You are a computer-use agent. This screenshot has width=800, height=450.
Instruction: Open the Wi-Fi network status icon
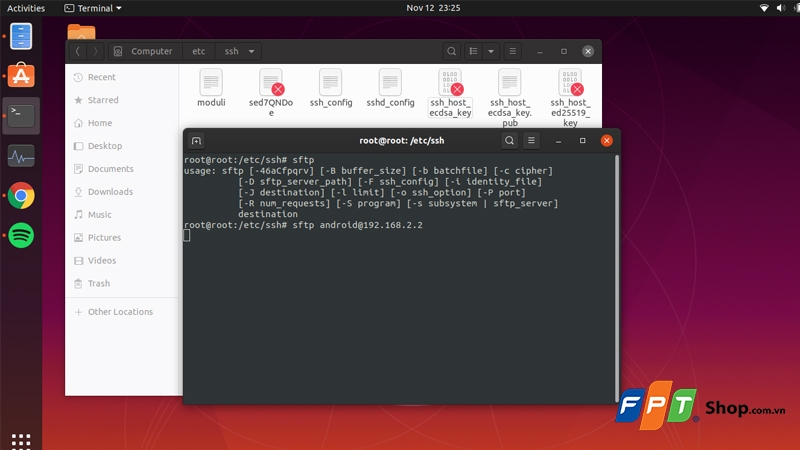tap(764, 8)
